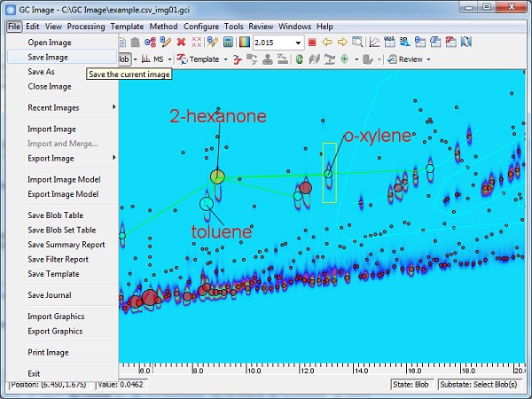Screen dimensions: 532x399
Task: Click the red 'toluene' annotation label
Action: click(222, 231)
